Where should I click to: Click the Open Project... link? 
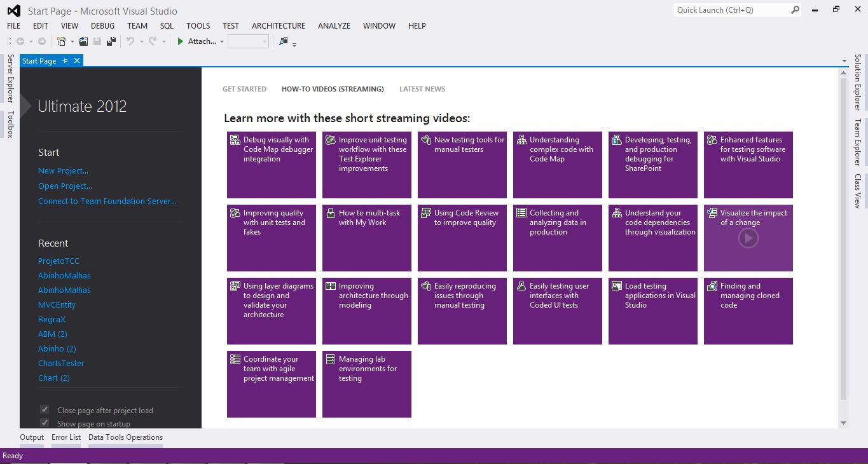coord(65,186)
